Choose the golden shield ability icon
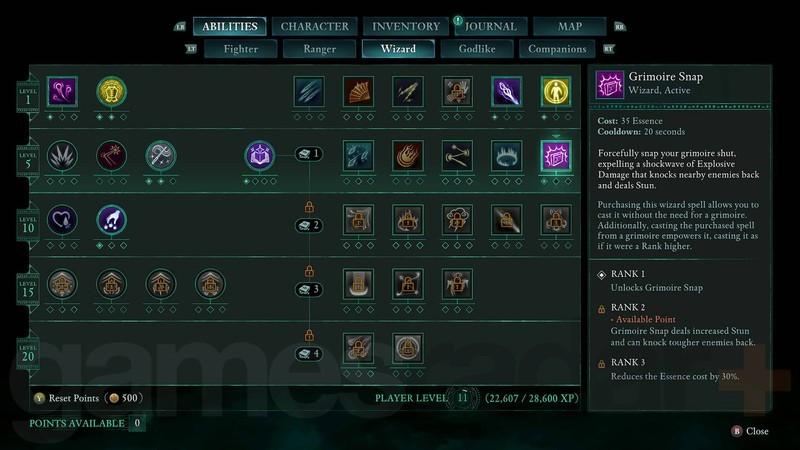The image size is (800, 450). coord(111,91)
